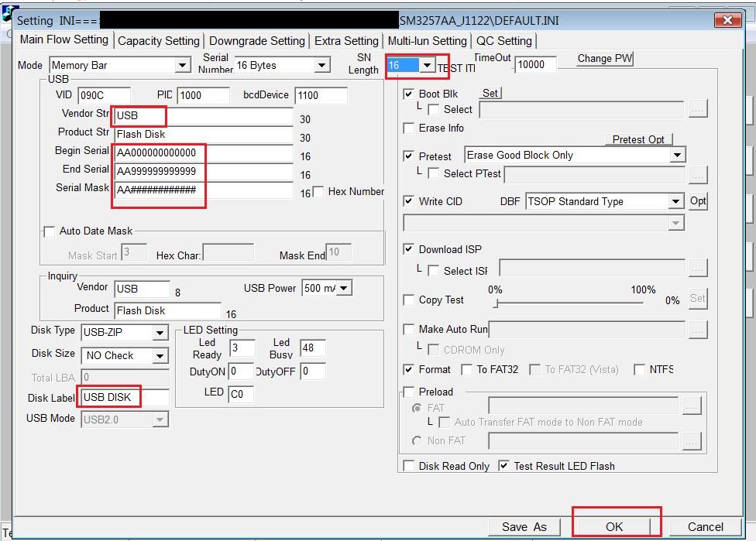Click Change PW button

click(x=605, y=58)
